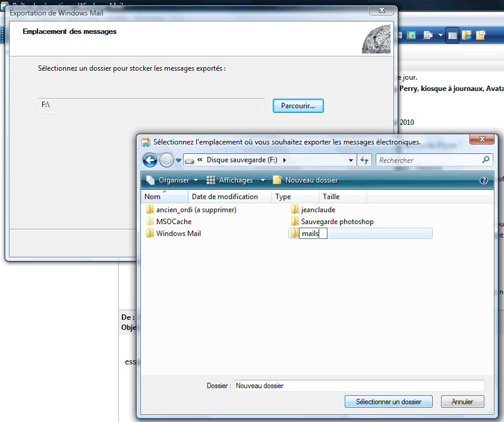The height and width of the screenshot is (422, 504).
Task: Open the Help question mark icon
Action: 483,180
